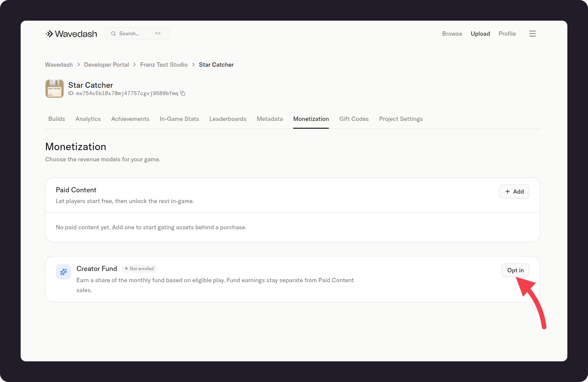Focus the Search field
The width and height of the screenshot is (588, 382).
click(137, 34)
